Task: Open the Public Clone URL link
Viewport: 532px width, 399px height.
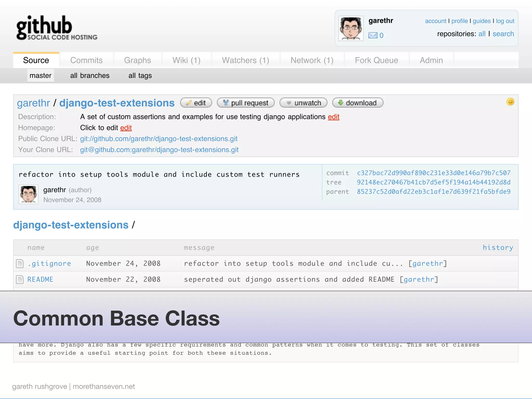Action: (x=159, y=139)
